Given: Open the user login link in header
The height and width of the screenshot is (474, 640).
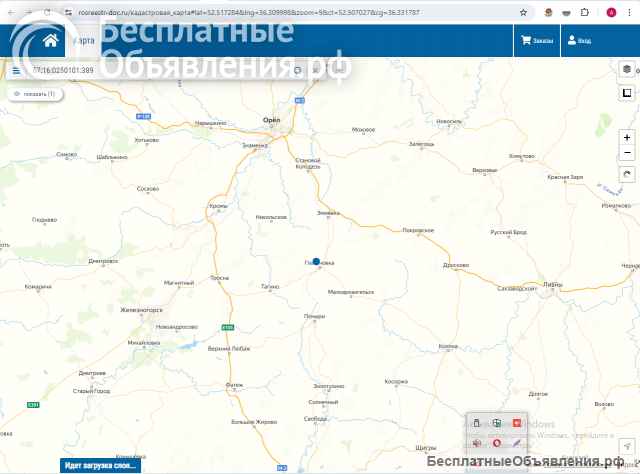Looking at the screenshot, I should pos(579,40).
